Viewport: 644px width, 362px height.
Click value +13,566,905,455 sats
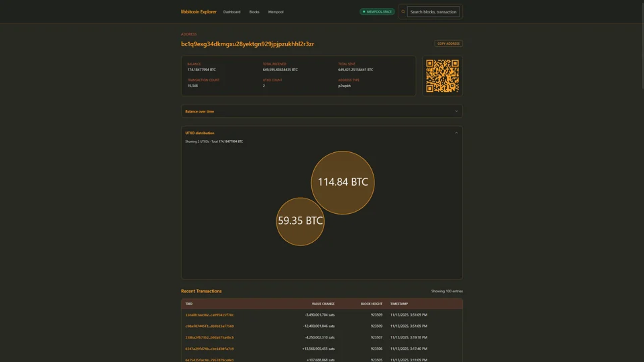[318, 349]
